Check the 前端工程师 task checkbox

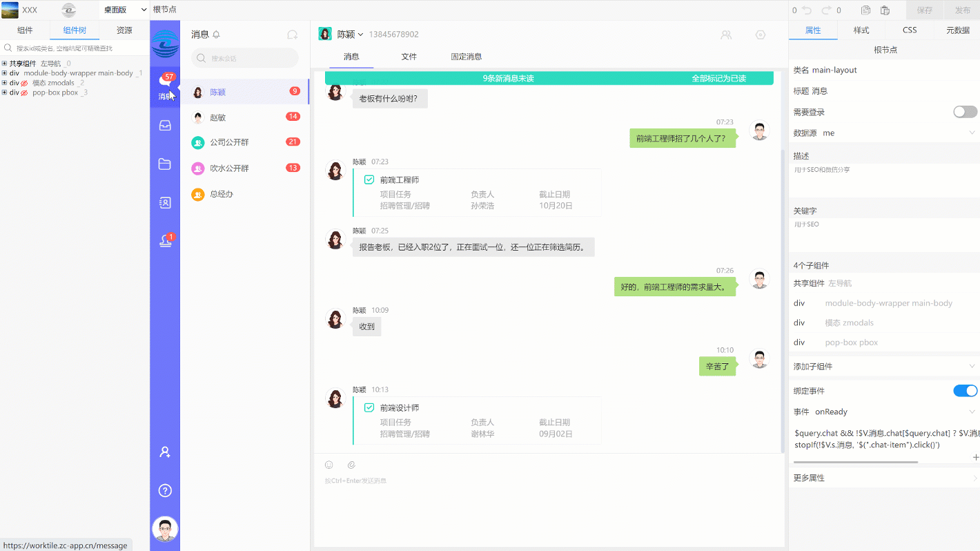click(x=369, y=180)
